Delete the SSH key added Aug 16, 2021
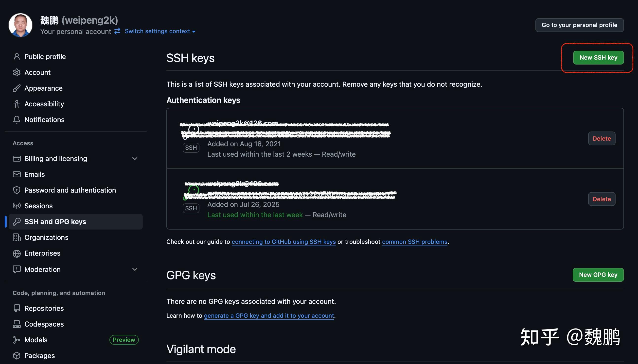The image size is (638, 364). point(602,138)
